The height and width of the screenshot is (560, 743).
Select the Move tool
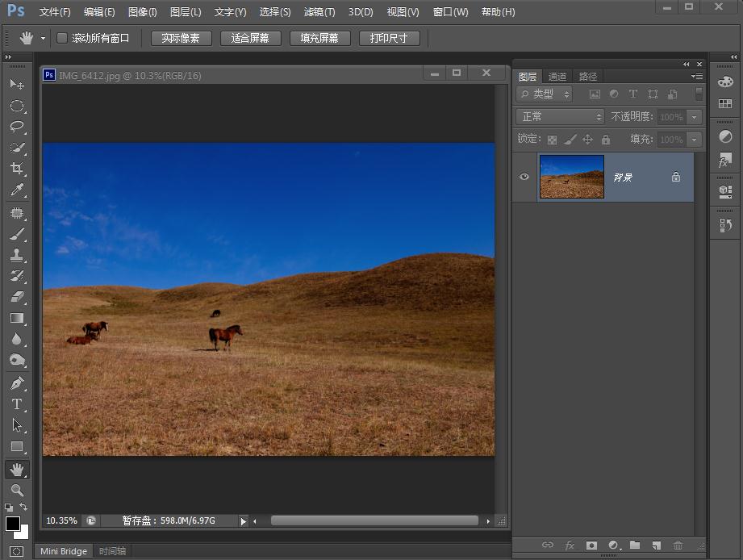coord(16,84)
